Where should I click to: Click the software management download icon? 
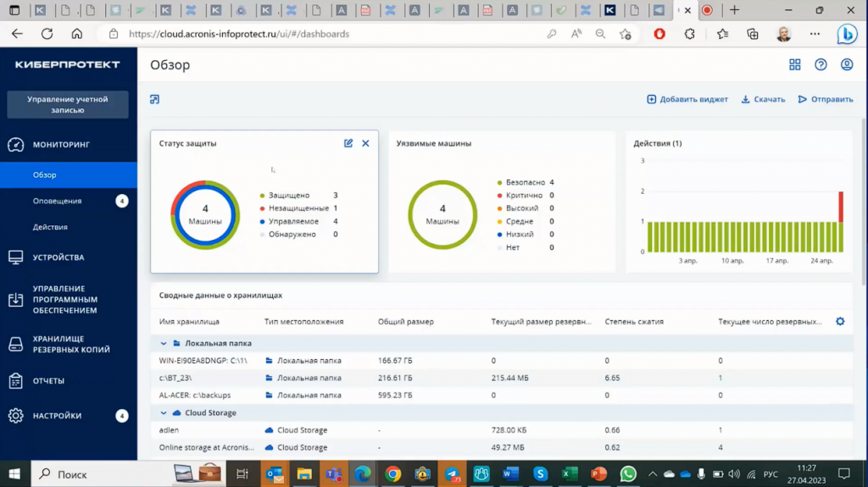[x=15, y=299]
